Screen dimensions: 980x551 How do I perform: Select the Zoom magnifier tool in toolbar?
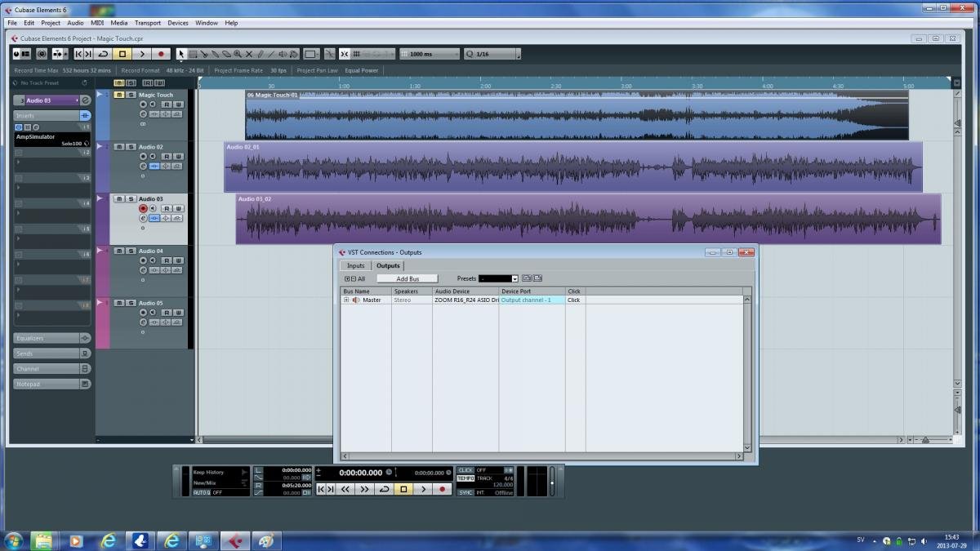(238, 54)
